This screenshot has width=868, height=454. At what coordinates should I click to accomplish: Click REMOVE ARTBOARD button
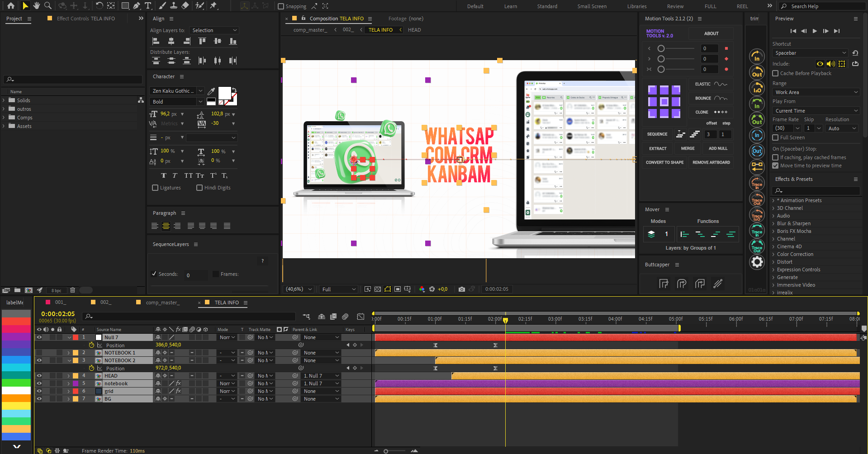pyautogui.click(x=711, y=162)
